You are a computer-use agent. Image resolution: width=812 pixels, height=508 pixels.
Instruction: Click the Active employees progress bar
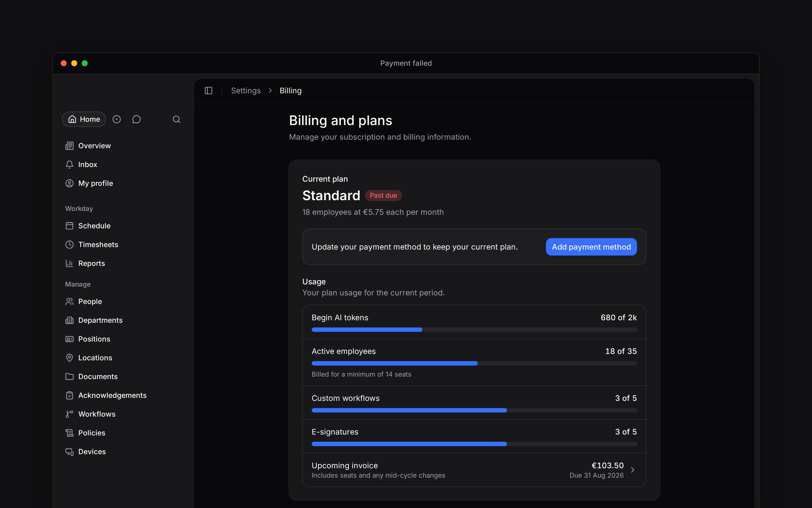[x=474, y=363]
